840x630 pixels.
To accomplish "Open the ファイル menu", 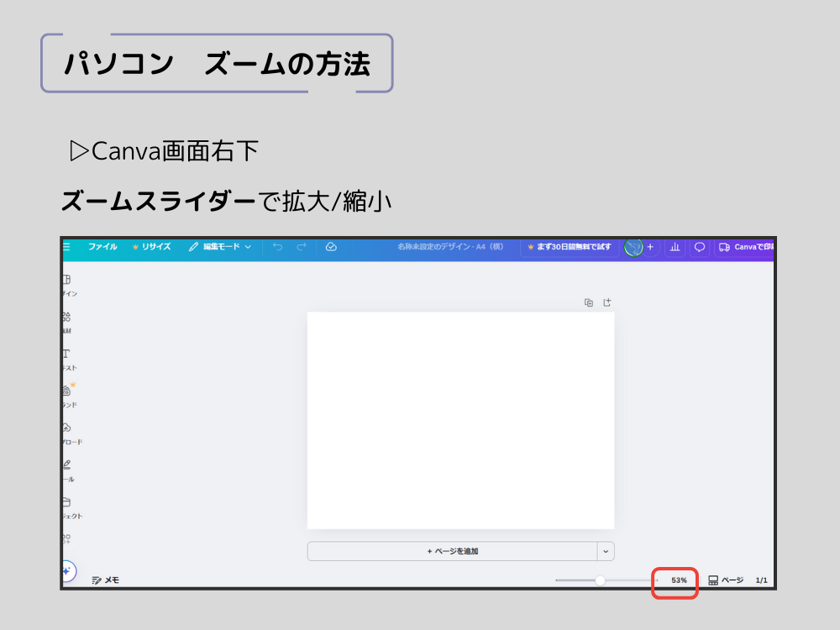I will [x=104, y=248].
